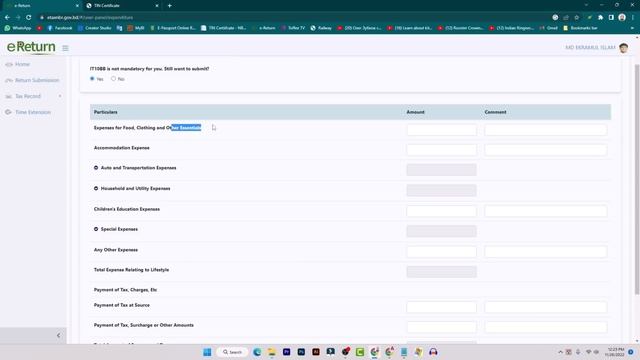Open the Chrome three-dot menu
This screenshot has height=360, width=640.
pos(633,18)
